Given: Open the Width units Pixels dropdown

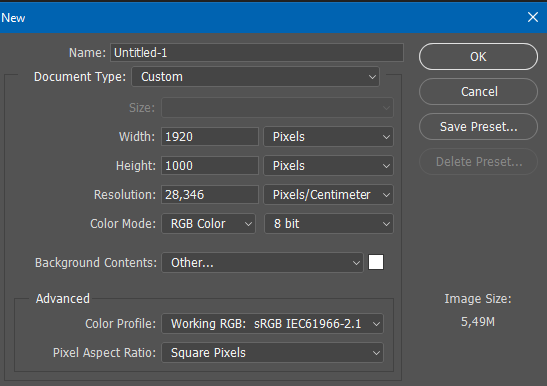Looking at the screenshot, I should pyautogui.click(x=328, y=136).
